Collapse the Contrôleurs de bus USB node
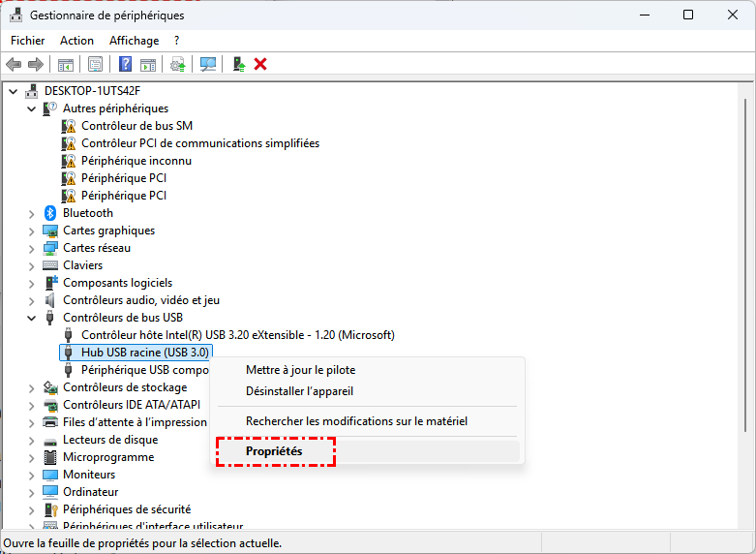This screenshot has height=554, width=756. click(32, 318)
